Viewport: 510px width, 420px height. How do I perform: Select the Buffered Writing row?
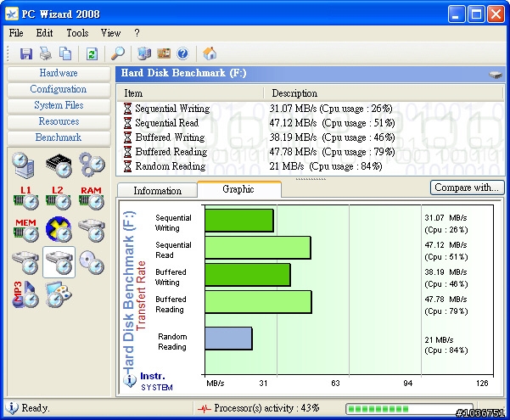310,137
